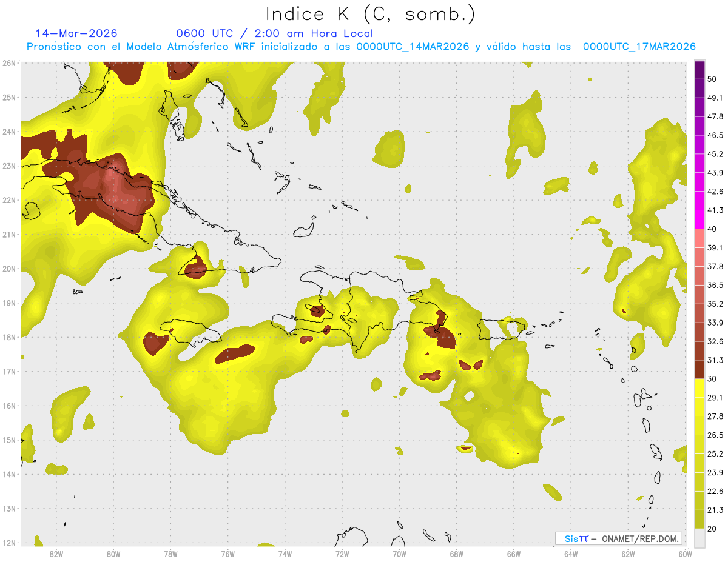Click the colorbar value "40"

click(x=712, y=229)
